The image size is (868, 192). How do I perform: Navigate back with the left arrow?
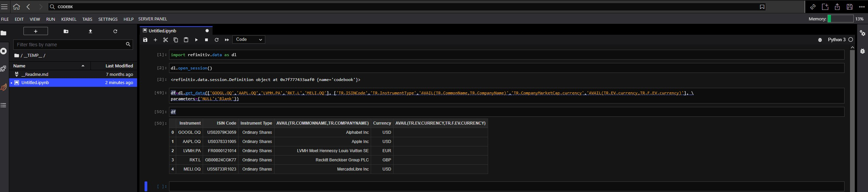click(29, 6)
